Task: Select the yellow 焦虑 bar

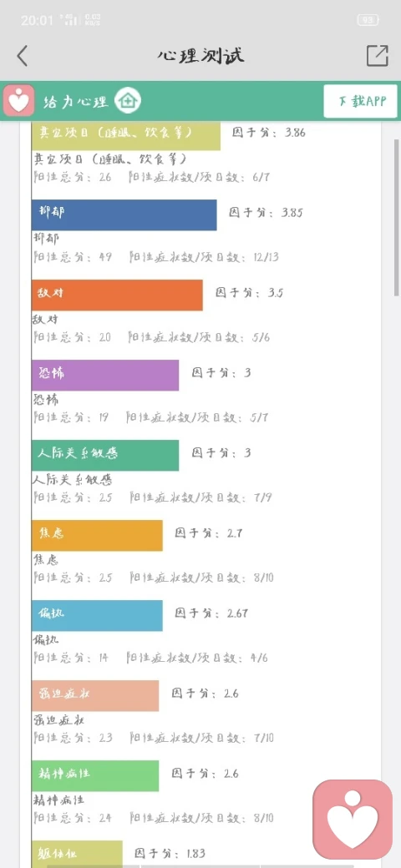Action: [97, 535]
